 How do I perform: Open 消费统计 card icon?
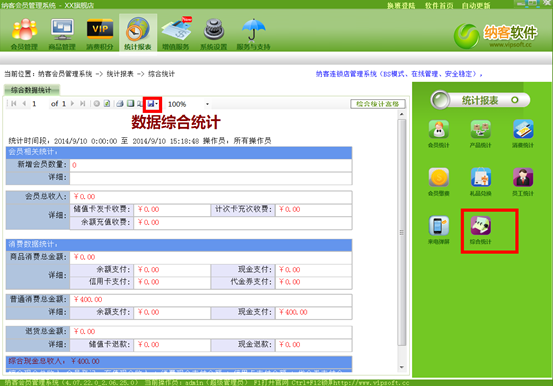[x=523, y=134]
